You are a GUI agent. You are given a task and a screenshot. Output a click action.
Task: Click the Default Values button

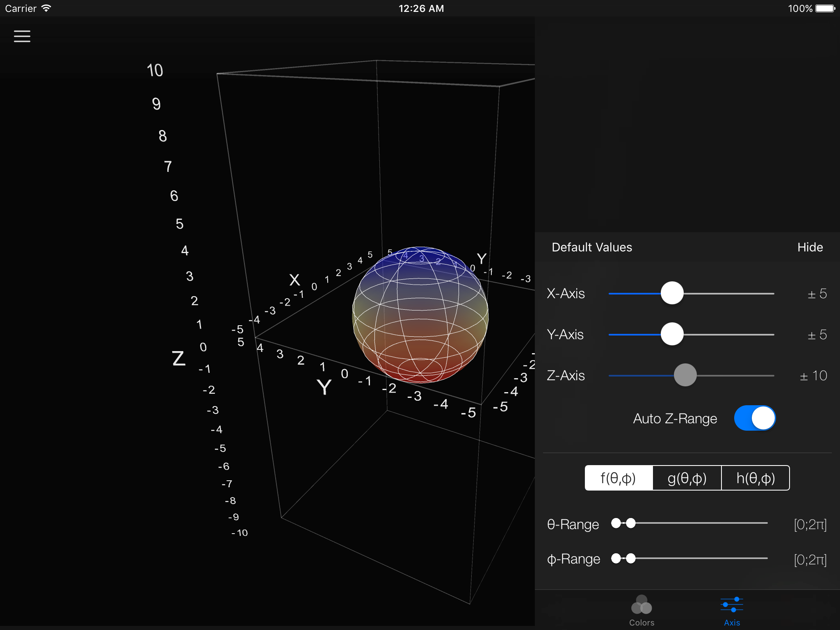click(591, 247)
